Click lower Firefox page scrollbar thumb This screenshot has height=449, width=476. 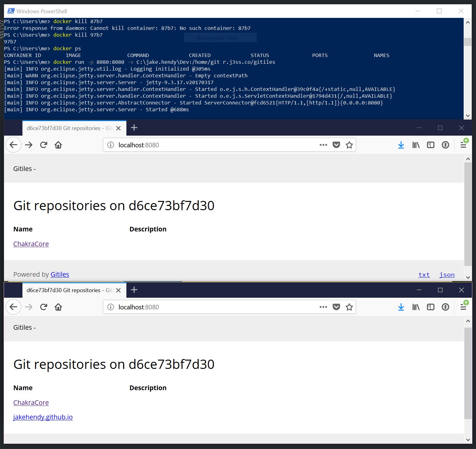tap(468, 373)
